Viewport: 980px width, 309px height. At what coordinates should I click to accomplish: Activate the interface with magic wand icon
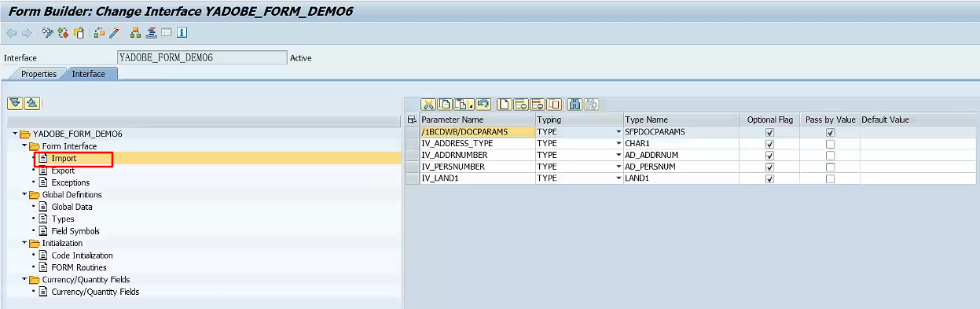[x=114, y=33]
